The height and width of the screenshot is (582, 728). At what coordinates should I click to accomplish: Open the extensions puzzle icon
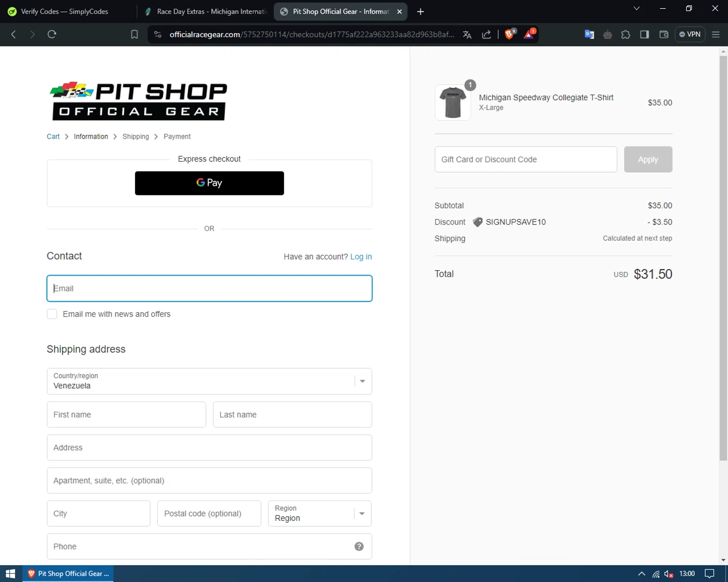pyautogui.click(x=626, y=34)
